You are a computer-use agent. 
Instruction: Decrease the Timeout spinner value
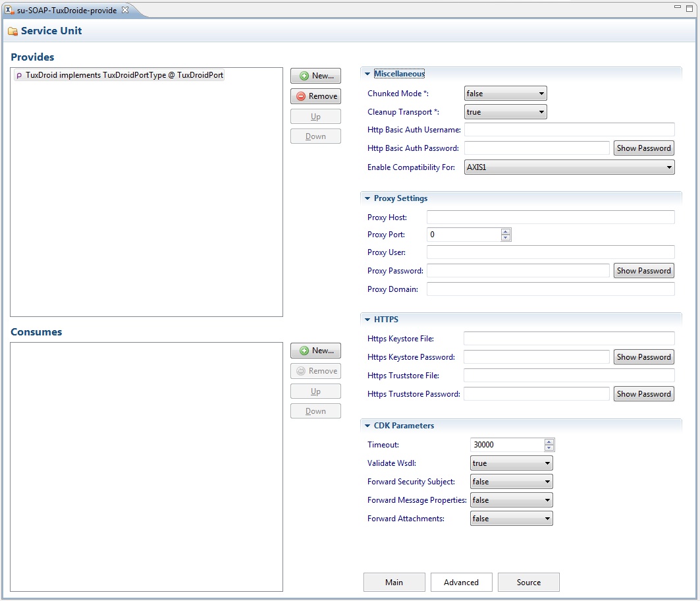point(549,448)
